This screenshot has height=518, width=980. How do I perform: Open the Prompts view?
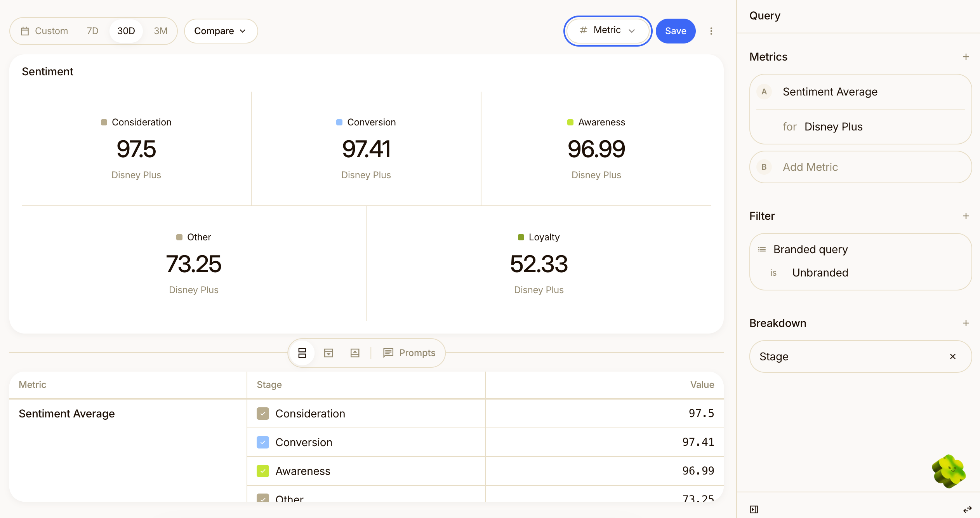point(409,353)
